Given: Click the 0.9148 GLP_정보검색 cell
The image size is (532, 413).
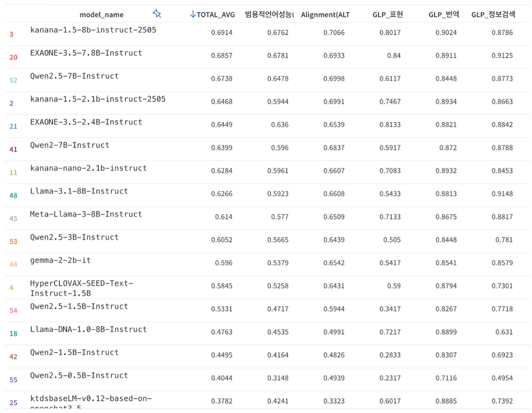Looking at the screenshot, I should pyautogui.click(x=502, y=194).
